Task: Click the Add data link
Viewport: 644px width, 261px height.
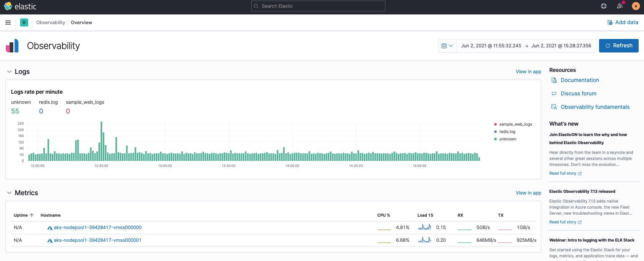Action: click(623, 23)
